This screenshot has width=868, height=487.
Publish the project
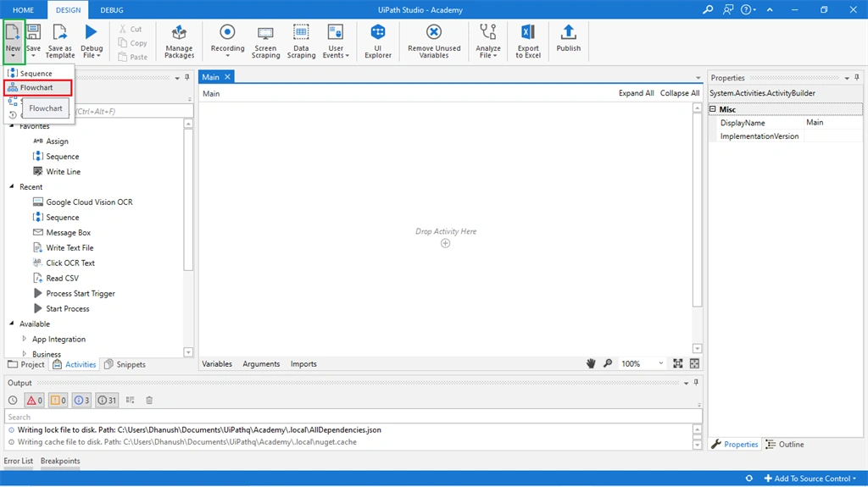click(569, 37)
